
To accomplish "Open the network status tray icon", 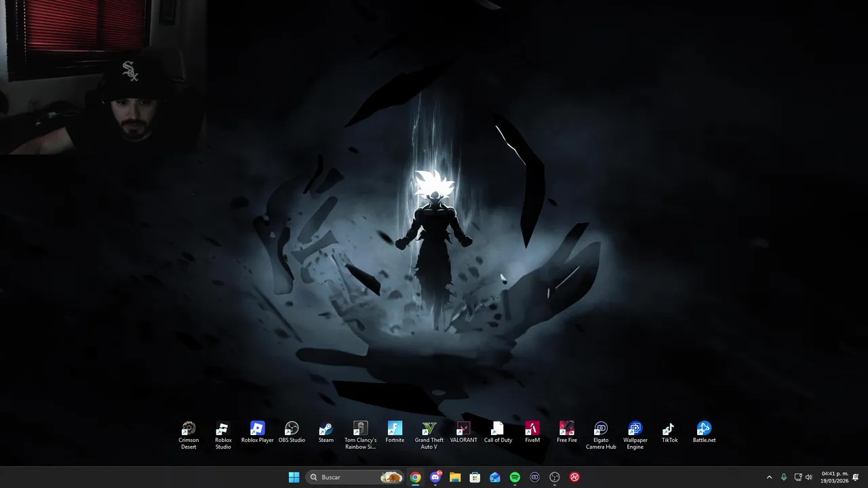I will [x=798, y=477].
